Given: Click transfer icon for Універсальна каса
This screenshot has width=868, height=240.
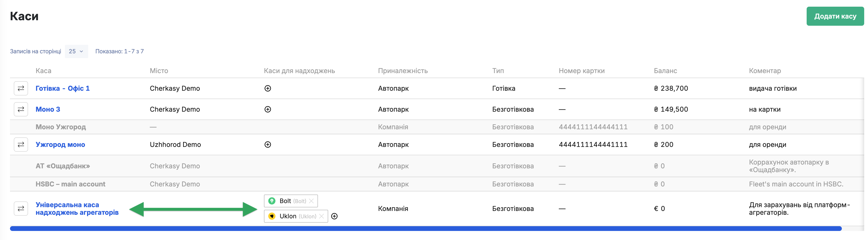Looking at the screenshot, I should point(21,209).
